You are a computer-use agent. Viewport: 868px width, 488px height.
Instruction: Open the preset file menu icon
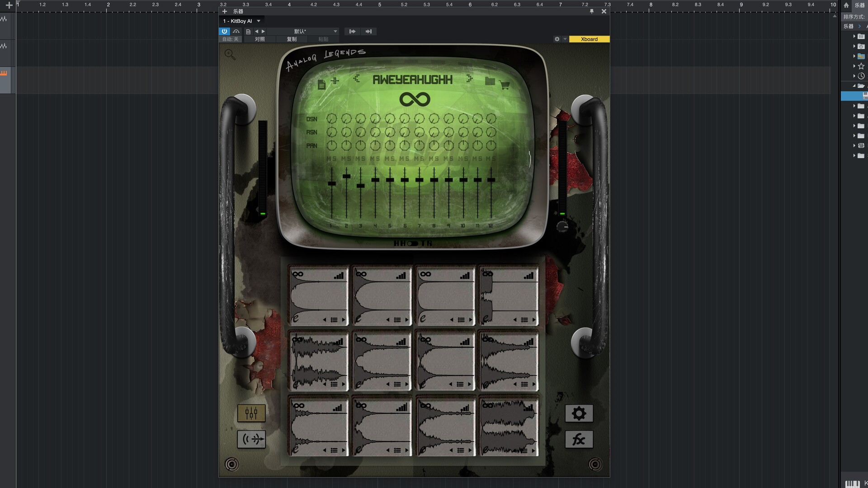[248, 32]
